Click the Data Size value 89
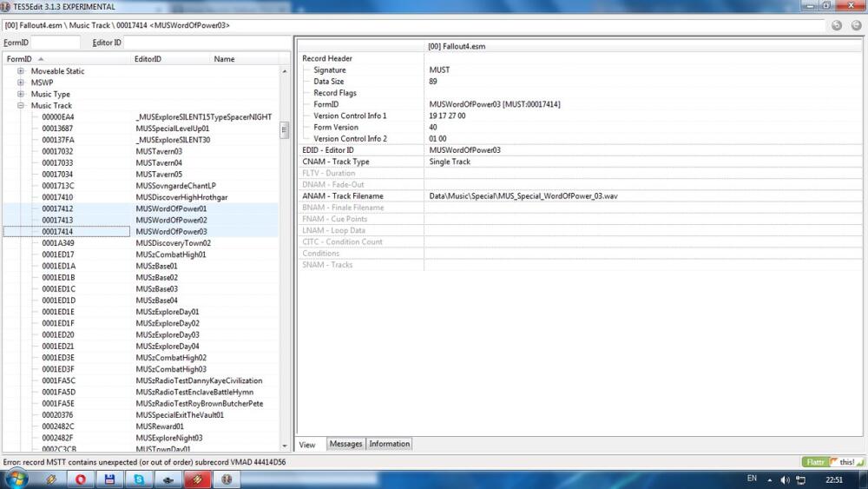The height and width of the screenshot is (489, 868). click(x=433, y=82)
